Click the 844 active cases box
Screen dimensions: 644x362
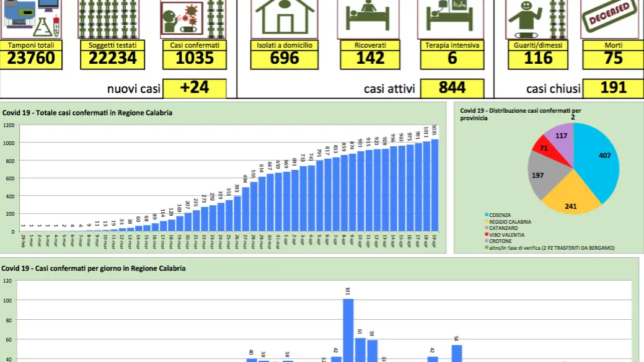[452, 88]
